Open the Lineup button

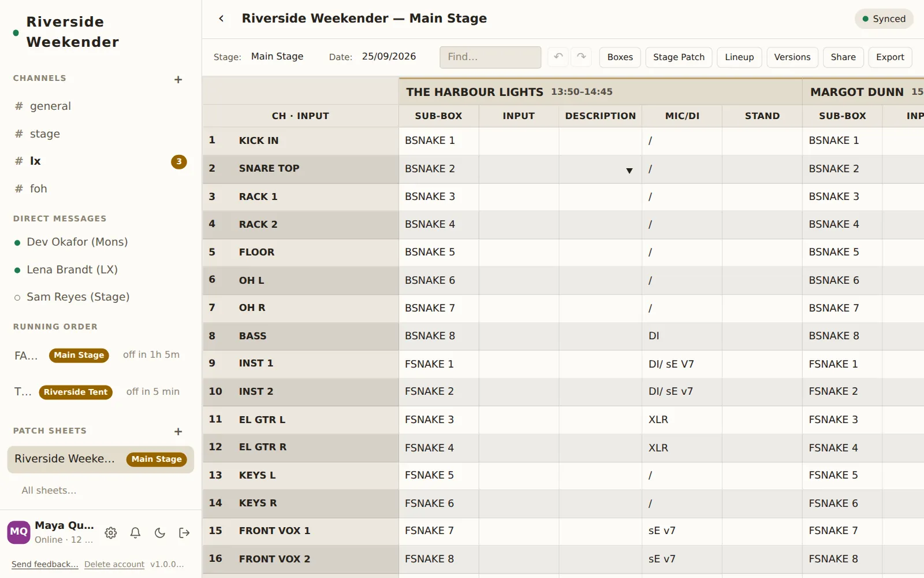(x=739, y=57)
